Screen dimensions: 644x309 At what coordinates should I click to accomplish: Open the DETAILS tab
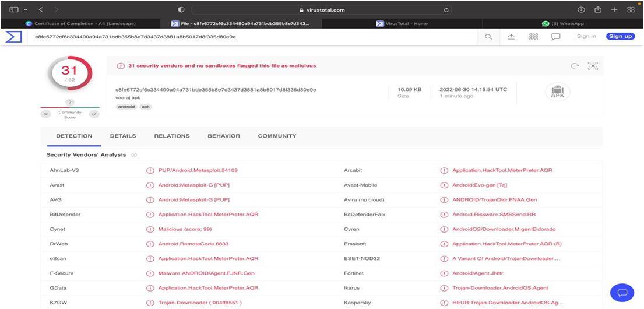coord(123,136)
